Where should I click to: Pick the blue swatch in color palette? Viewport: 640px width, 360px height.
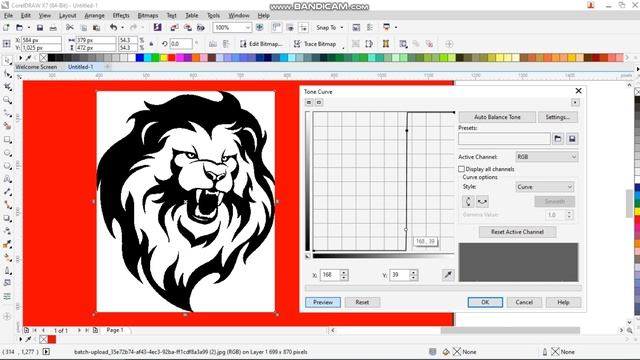140,58
